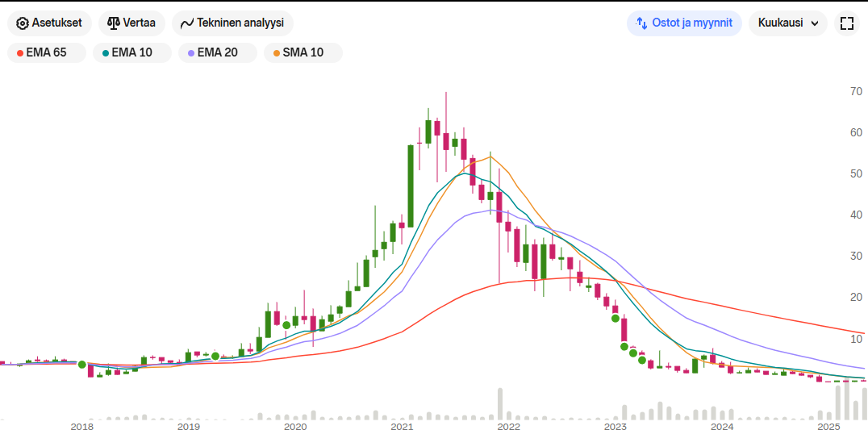Image resolution: width=868 pixels, height=430 pixels.
Task: Click the 50 price axis label
Action: pyautogui.click(x=855, y=173)
